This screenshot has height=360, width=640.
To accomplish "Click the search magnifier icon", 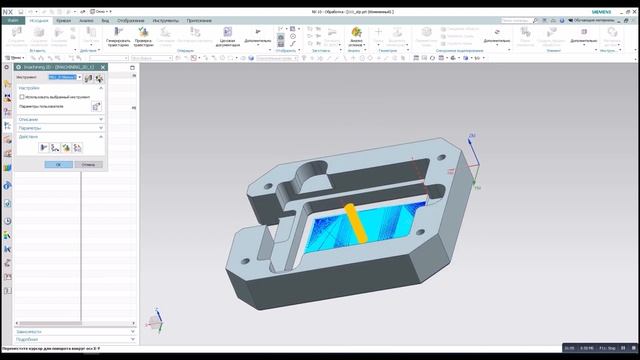I will [x=535, y=20].
